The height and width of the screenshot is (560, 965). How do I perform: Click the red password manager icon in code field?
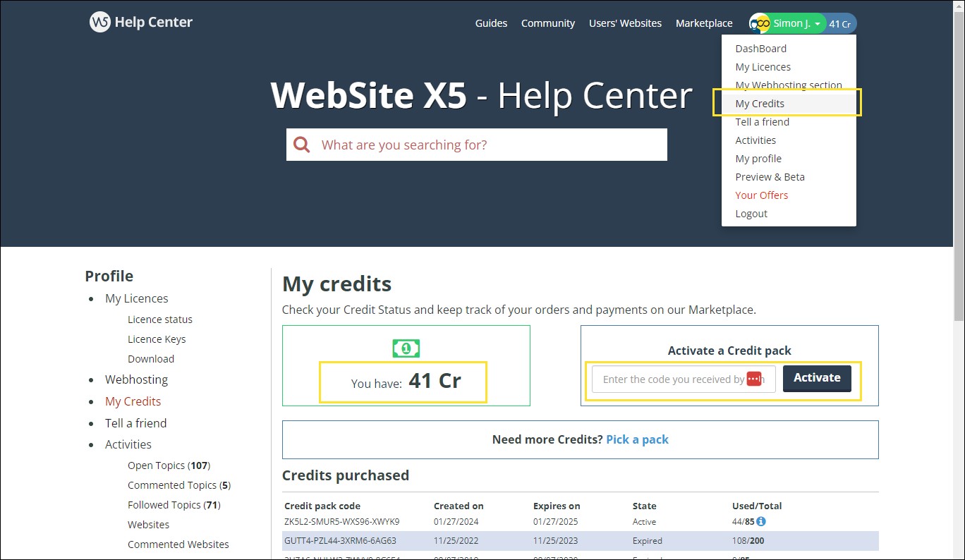pyautogui.click(x=754, y=379)
